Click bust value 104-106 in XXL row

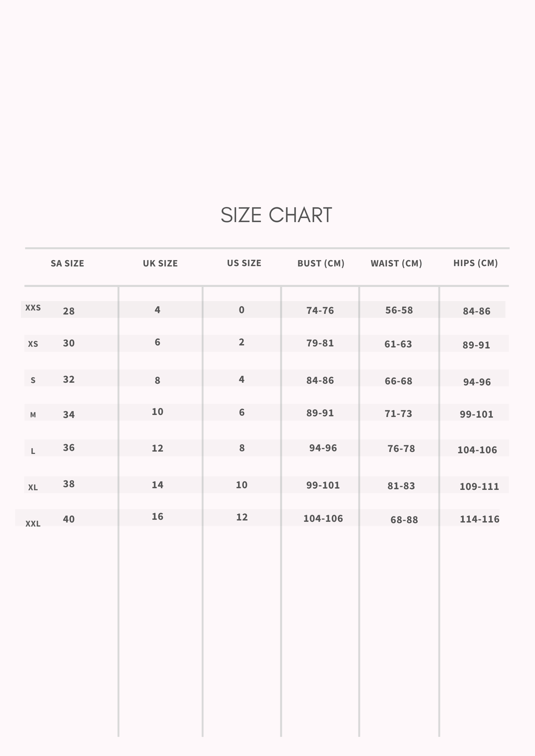(x=323, y=519)
